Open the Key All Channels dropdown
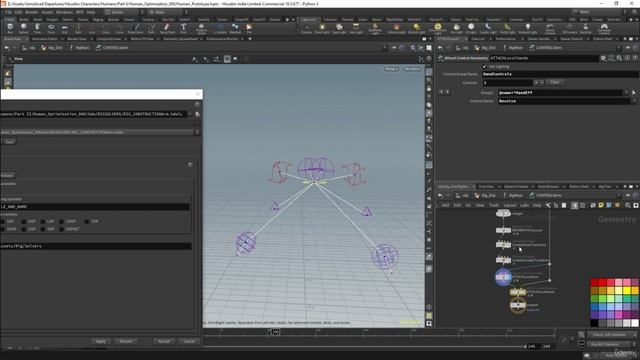This screenshot has height=360, width=640. [612, 344]
